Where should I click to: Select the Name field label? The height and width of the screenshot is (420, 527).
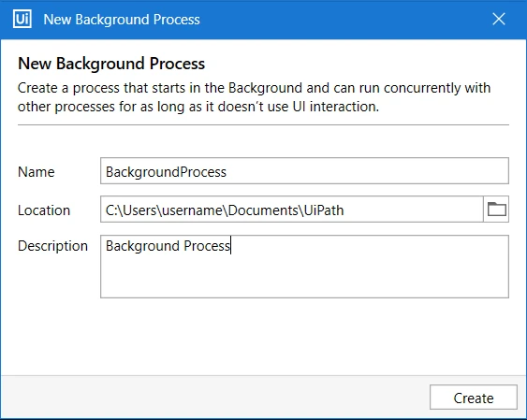[37, 172]
